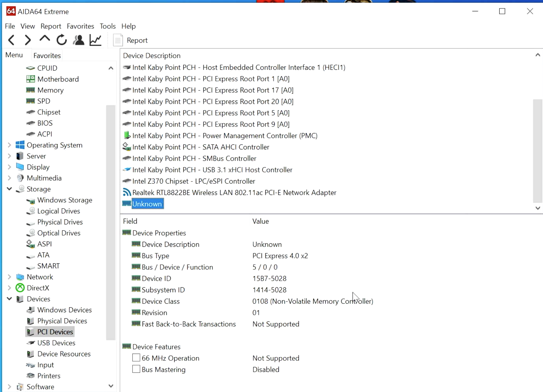Open BIOS in the sidebar tree
The image size is (543, 392).
tap(45, 123)
